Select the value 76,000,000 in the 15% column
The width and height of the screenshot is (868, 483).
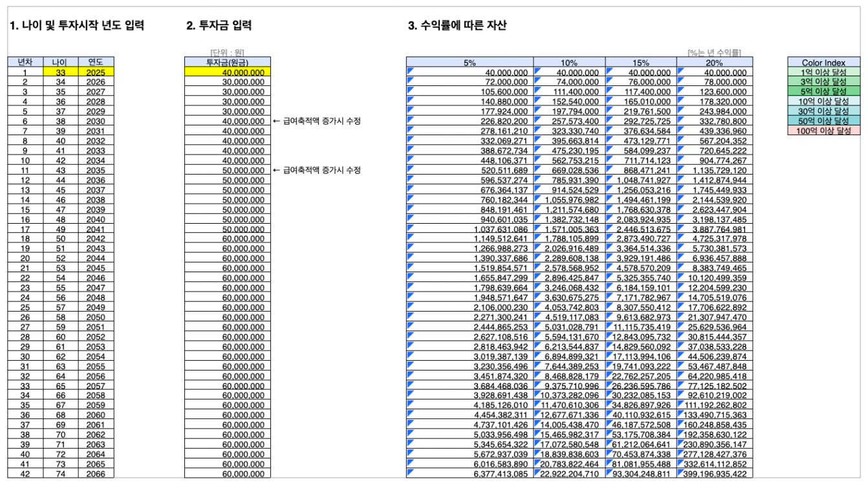pyautogui.click(x=640, y=82)
